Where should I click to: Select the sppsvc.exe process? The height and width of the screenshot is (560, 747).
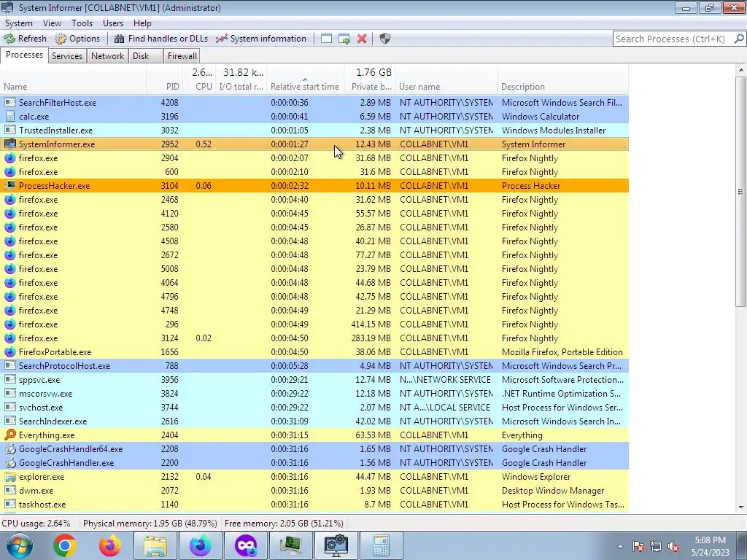pos(314,379)
